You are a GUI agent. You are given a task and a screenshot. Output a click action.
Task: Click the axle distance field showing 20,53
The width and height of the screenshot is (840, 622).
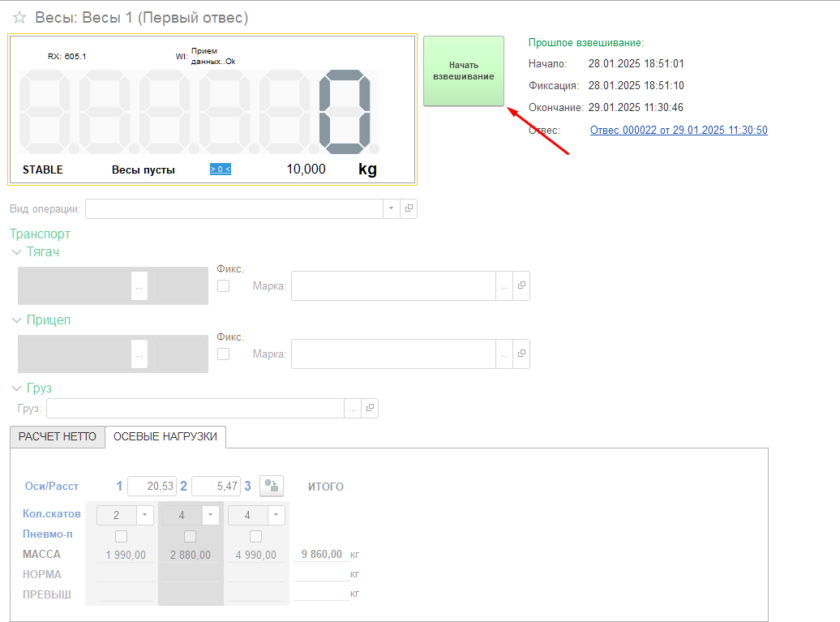click(152, 486)
